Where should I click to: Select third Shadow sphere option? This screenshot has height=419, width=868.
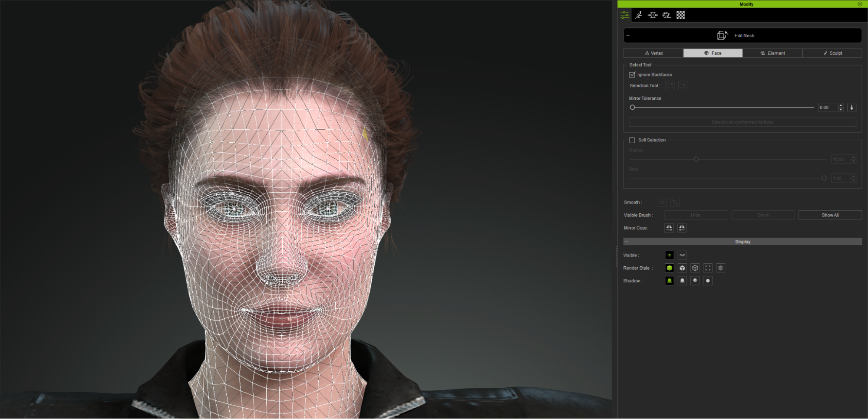(695, 281)
